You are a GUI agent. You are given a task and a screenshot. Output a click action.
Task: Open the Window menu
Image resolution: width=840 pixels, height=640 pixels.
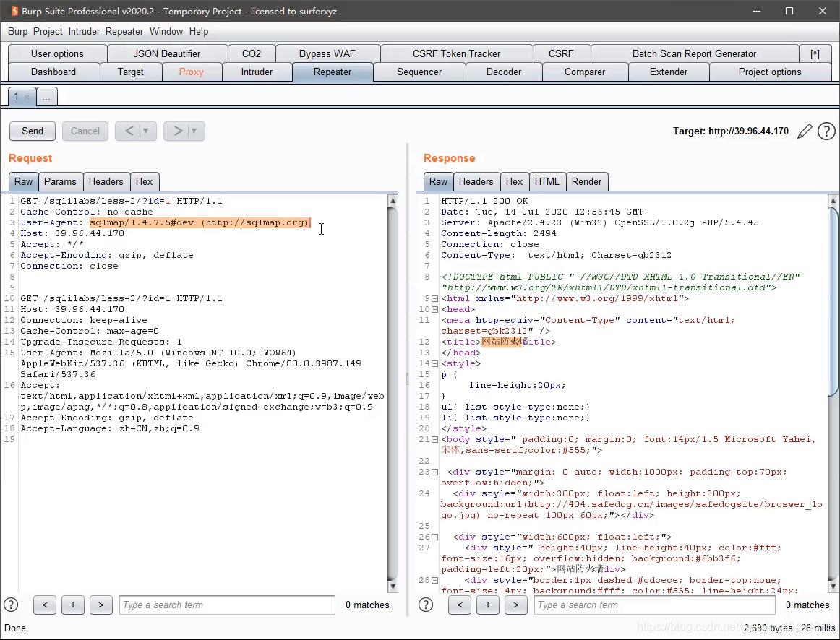pyautogui.click(x=166, y=32)
